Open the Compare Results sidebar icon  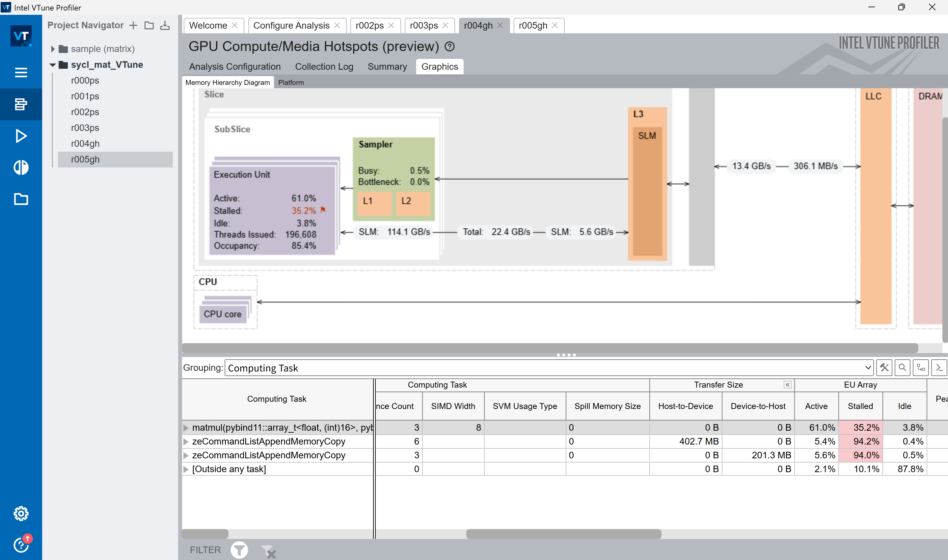(21, 167)
